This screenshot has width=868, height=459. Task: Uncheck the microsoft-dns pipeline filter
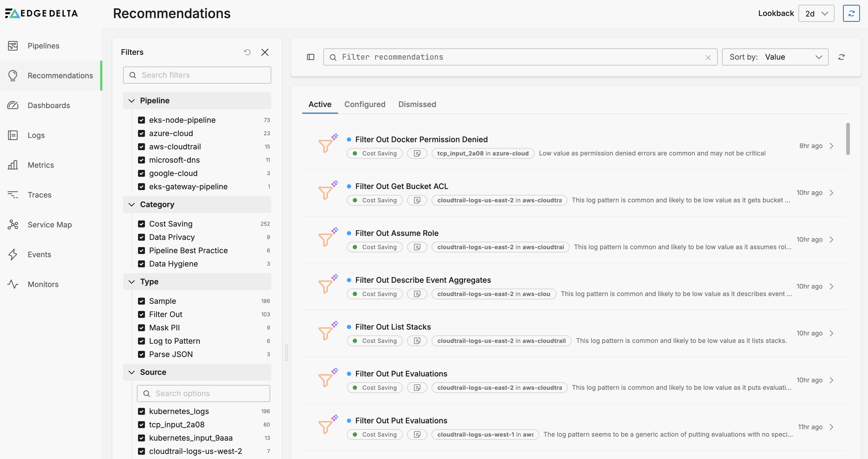click(x=141, y=160)
